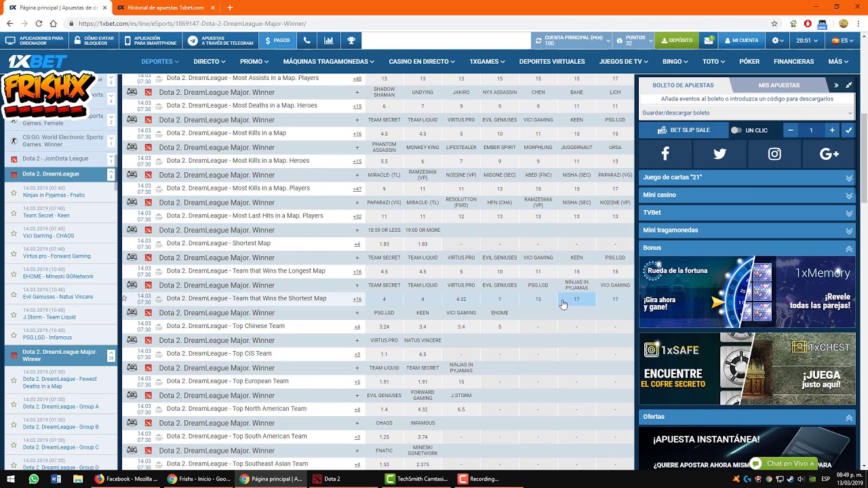Click the bet slip checkmark confirm icon
This screenshot has width=868, height=488.
pos(848,130)
